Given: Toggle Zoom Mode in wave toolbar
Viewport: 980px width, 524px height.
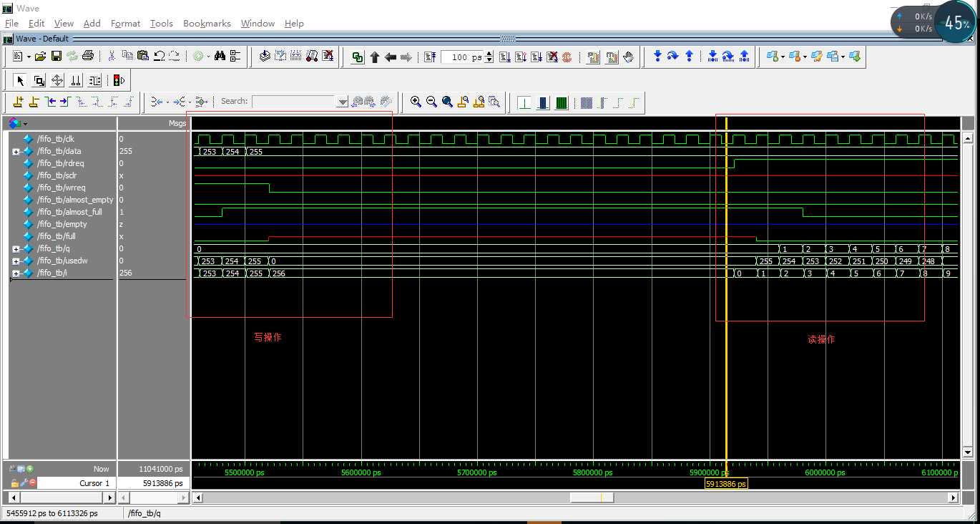Looking at the screenshot, I should tap(39, 80).
